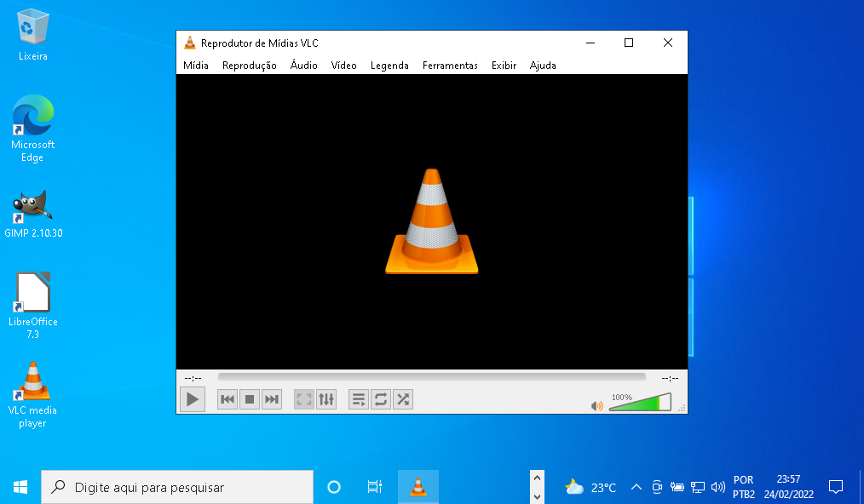Open network status tray icon
Viewport: 864px width, 504px height.
pyautogui.click(x=698, y=487)
